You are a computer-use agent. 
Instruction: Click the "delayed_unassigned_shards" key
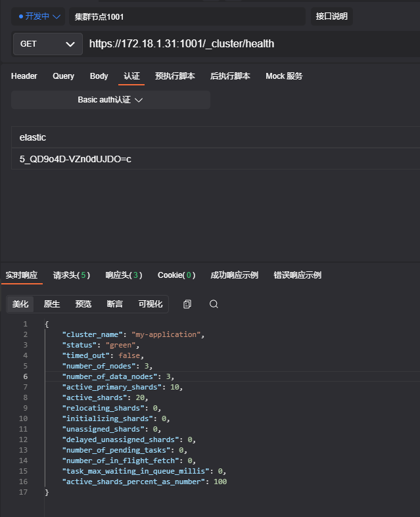(x=120, y=440)
